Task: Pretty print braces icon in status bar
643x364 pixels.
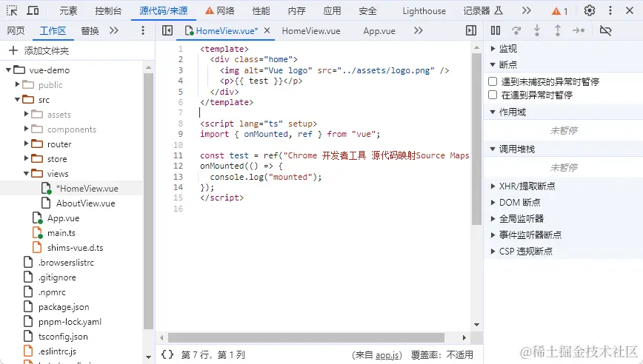Action: 167,354
